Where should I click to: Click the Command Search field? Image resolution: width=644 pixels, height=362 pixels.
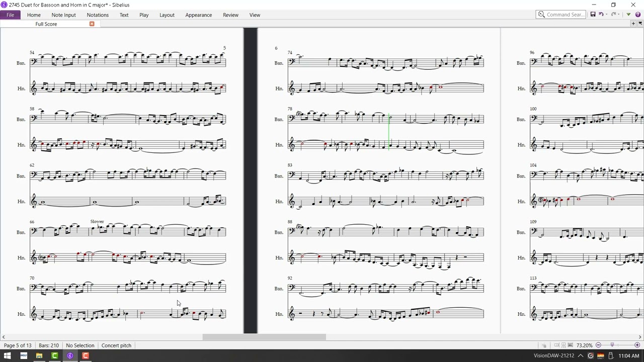tap(560, 15)
